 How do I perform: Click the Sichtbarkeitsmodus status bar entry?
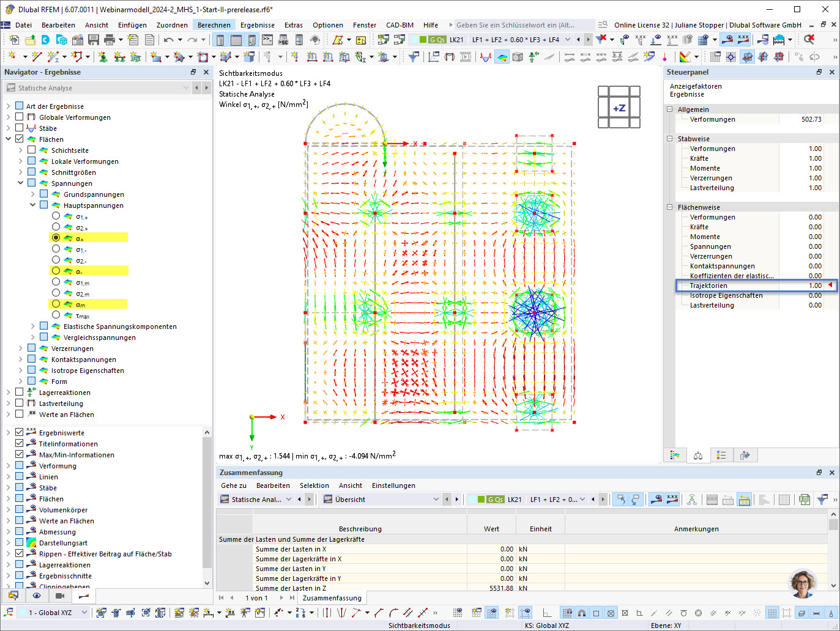click(x=419, y=625)
